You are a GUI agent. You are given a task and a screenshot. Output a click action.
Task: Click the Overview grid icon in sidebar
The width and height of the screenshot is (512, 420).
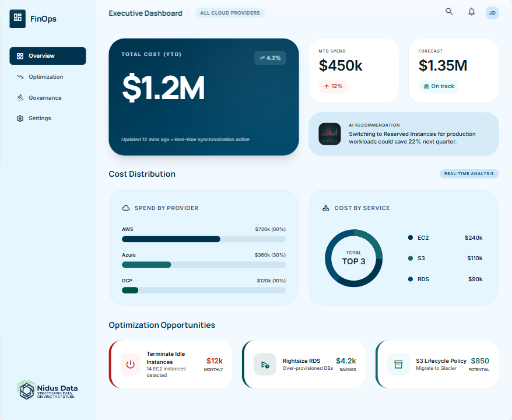(x=20, y=56)
